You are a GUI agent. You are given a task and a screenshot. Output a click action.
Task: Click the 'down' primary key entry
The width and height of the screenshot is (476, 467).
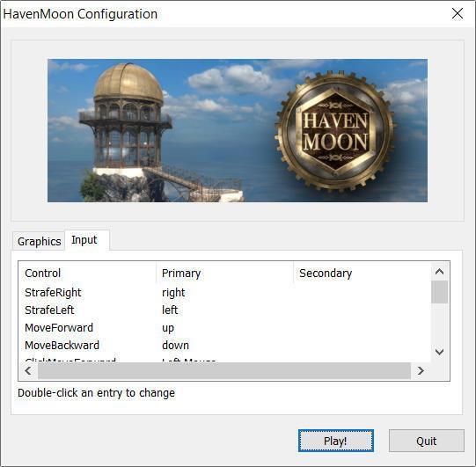[x=175, y=346]
